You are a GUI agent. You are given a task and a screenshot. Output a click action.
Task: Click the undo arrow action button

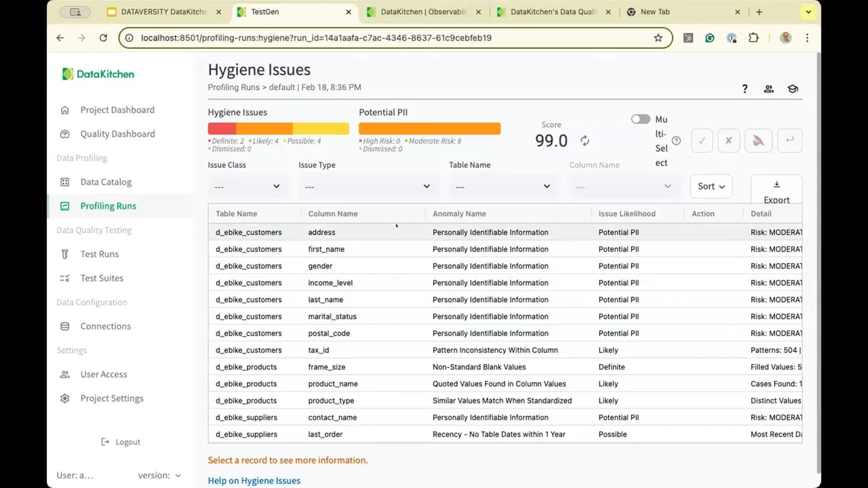[x=790, y=140]
